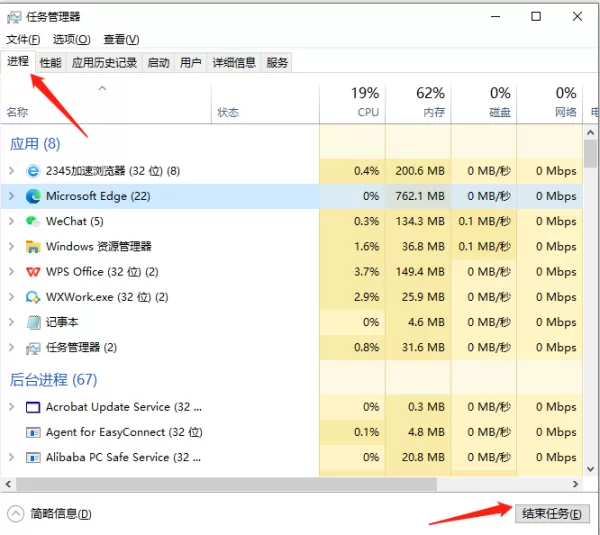600x535 pixels.
Task: Click the horizontal scrollbar thumb
Action: coord(226,484)
